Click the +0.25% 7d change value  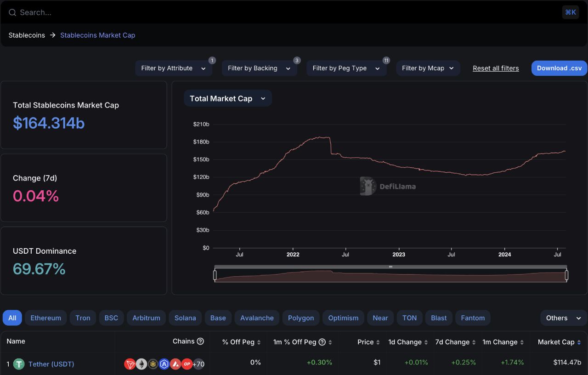tap(464, 362)
